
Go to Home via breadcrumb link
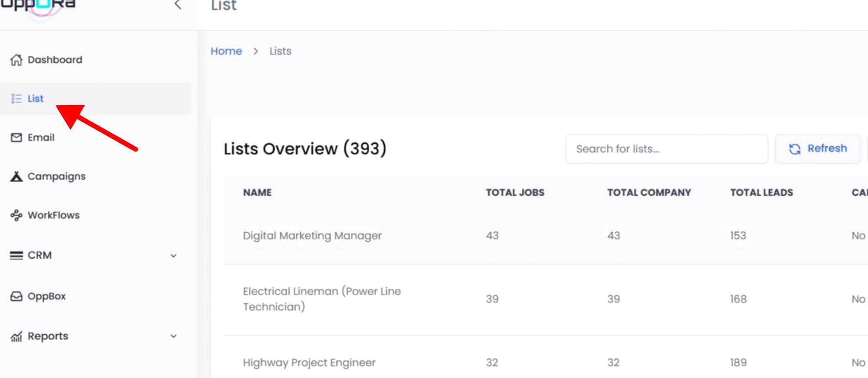[226, 51]
